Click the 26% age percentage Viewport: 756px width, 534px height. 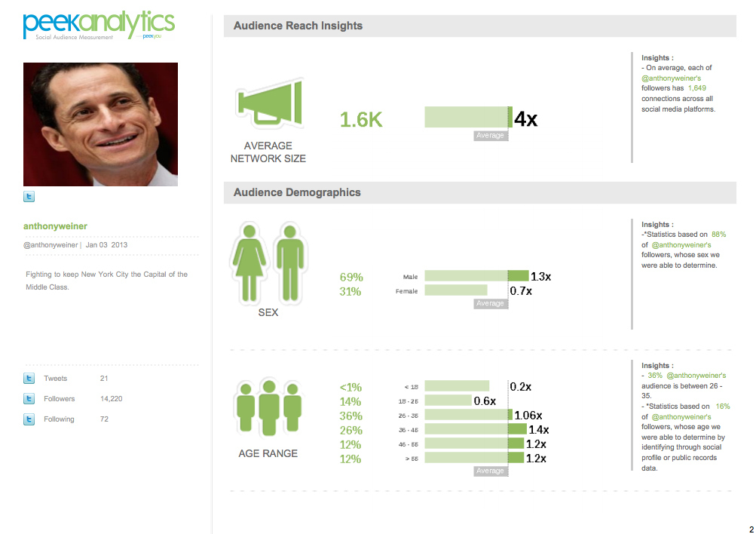(351, 430)
